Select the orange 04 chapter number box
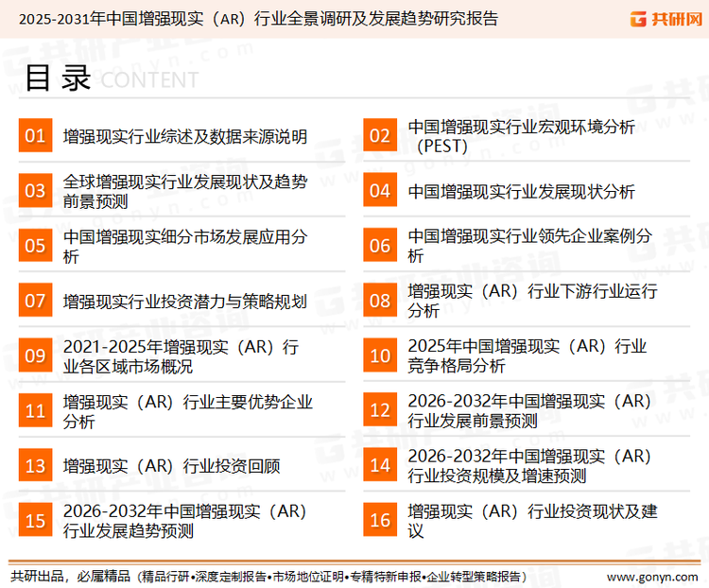Screen dimensions: 709x588 pos(380,190)
